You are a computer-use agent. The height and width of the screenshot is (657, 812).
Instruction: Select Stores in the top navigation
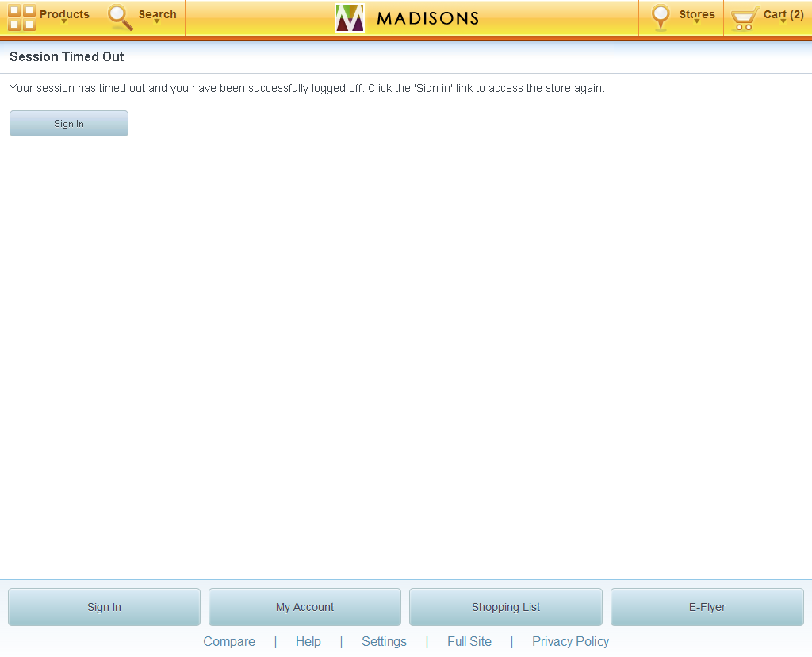(696, 14)
